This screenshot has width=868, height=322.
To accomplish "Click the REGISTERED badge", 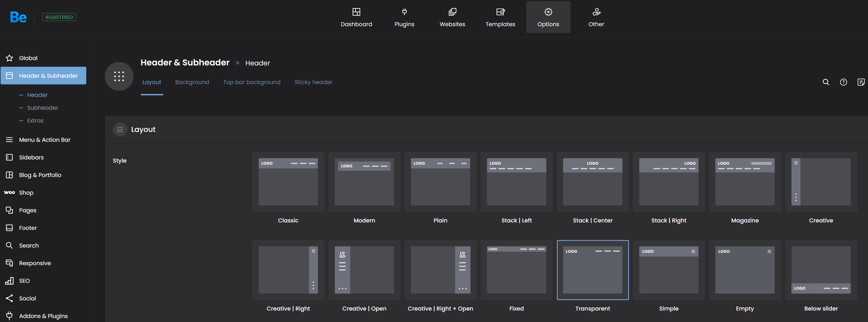I will point(59,17).
